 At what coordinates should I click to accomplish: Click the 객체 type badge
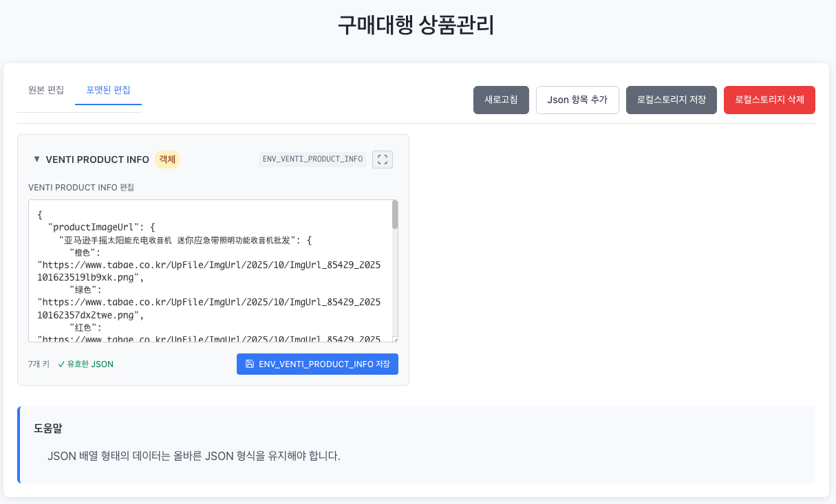[x=167, y=160]
